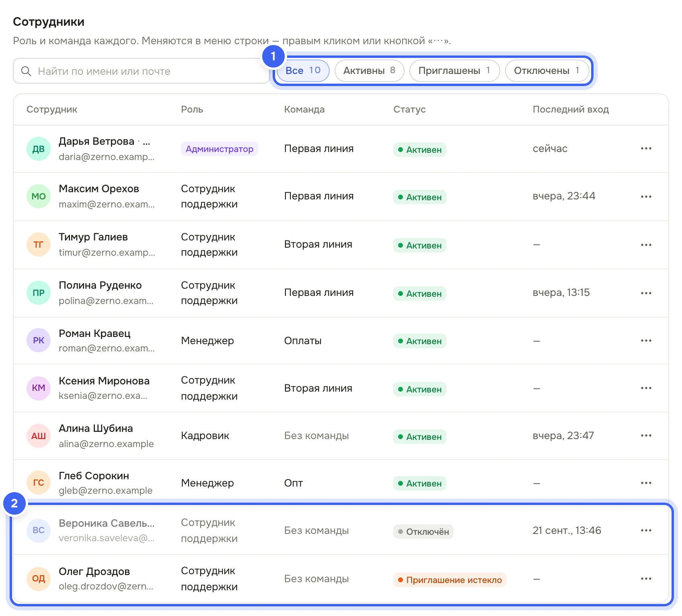Open more options for Вероника Савельева

(646, 530)
